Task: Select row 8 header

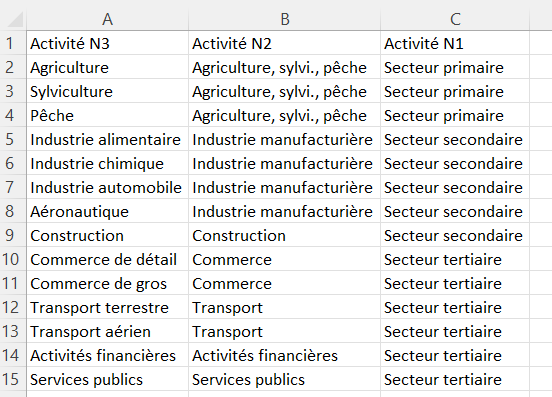Action: (x=13, y=211)
